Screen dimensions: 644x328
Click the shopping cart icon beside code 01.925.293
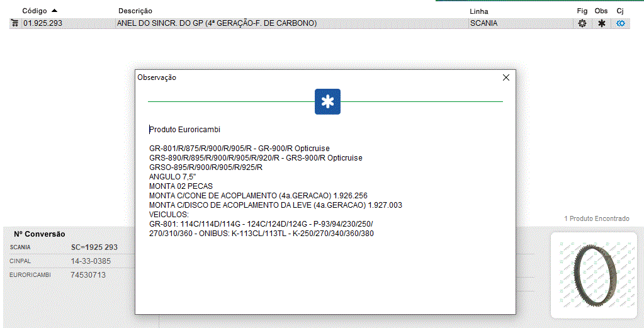14,23
